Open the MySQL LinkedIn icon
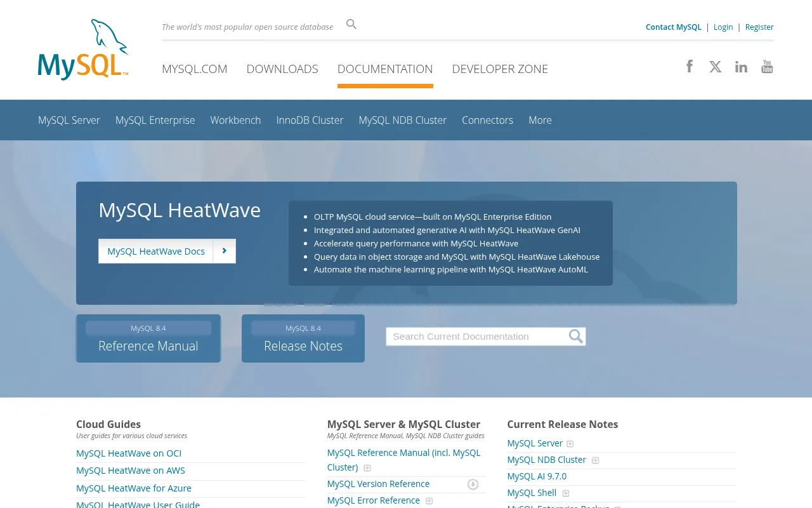The width and height of the screenshot is (812, 508). 741,67
